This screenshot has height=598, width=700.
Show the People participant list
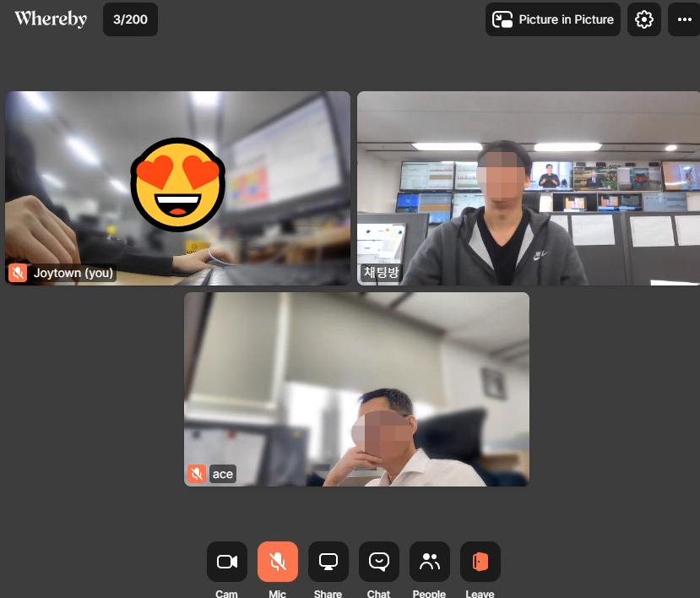pyautogui.click(x=429, y=562)
